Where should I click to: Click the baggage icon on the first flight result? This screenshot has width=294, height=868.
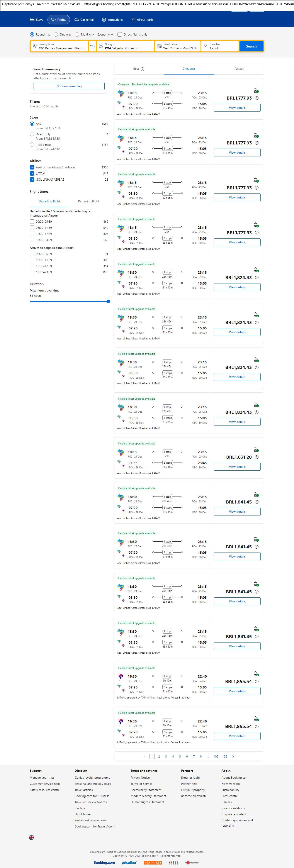tap(256, 90)
